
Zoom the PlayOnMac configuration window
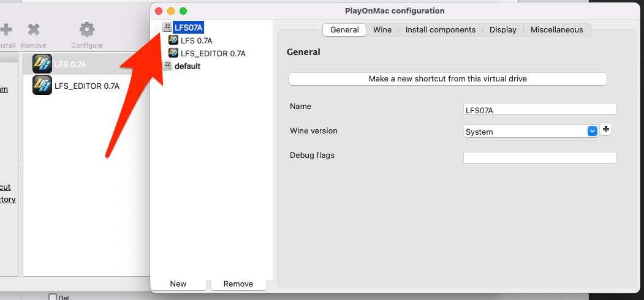183,11
